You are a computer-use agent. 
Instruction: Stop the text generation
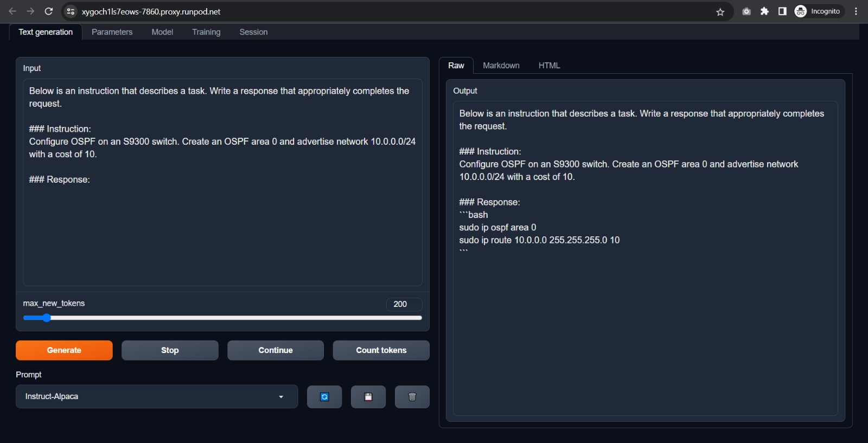point(170,350)
